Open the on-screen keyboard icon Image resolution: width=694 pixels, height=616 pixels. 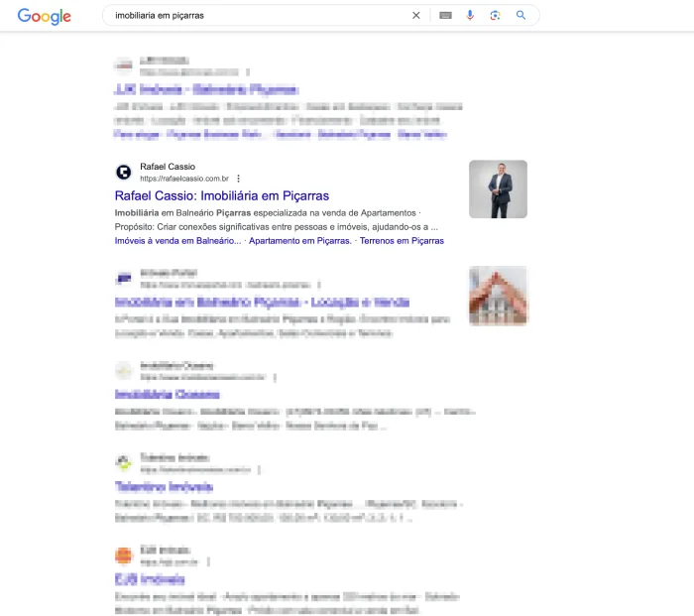(x=445, y=16)
